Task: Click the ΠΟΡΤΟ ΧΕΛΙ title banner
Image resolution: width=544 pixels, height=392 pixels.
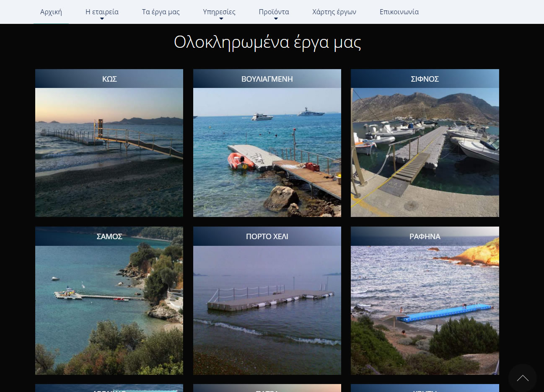Action: point(267,236)
